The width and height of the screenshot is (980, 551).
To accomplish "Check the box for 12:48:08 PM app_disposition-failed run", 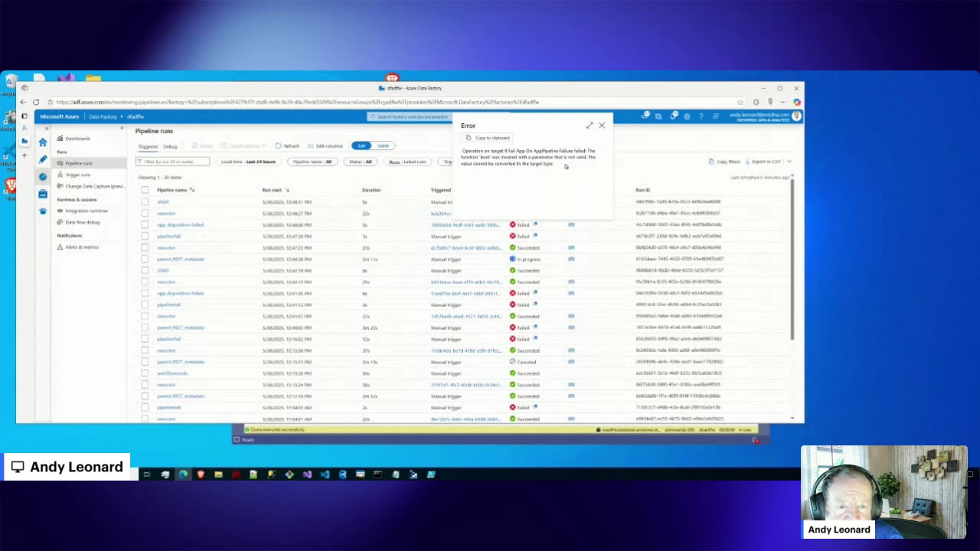I will click(145, 225).
